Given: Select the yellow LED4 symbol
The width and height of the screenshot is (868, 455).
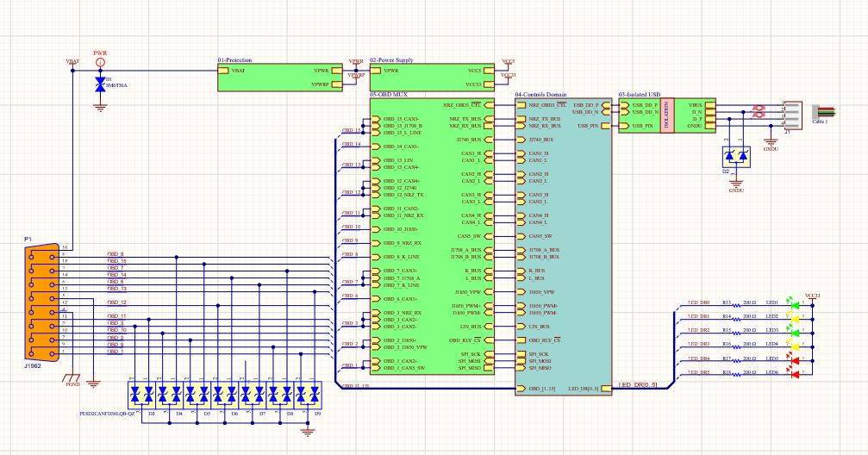Looking at the screenshot, I should [796, 346].
